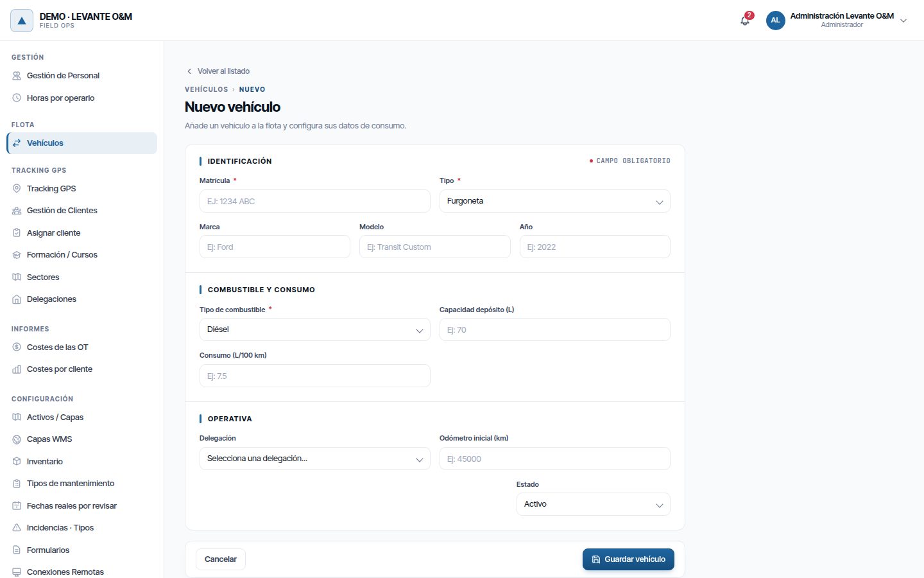This screenshot has width=924, height=578.
Task: Open Activos / Capas menu item
Action: pos(82,417)
